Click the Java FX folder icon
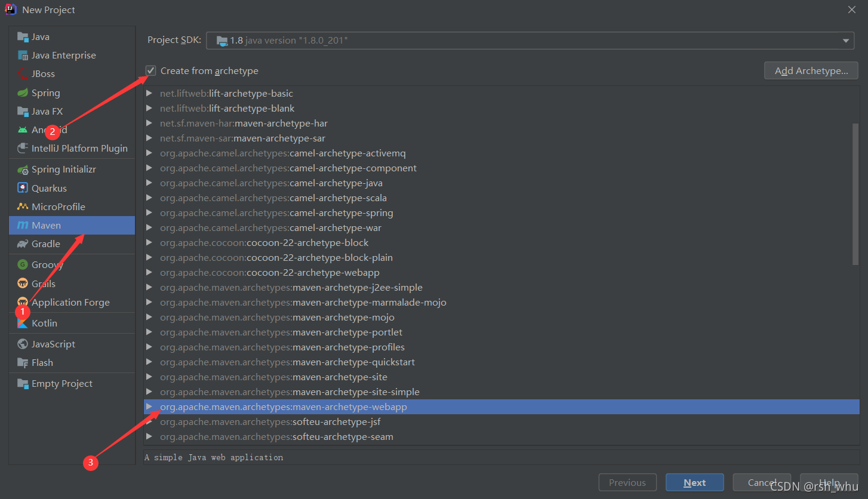 (x=23, y=111)
